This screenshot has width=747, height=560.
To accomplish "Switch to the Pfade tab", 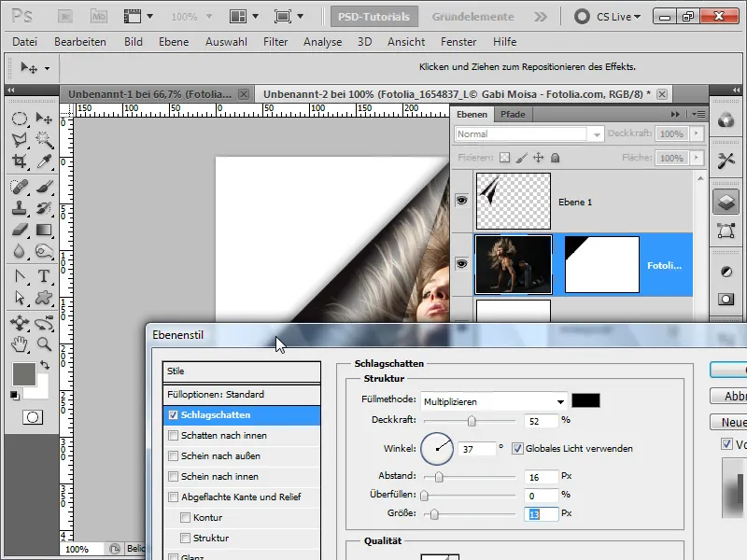I will click(513, 114).
